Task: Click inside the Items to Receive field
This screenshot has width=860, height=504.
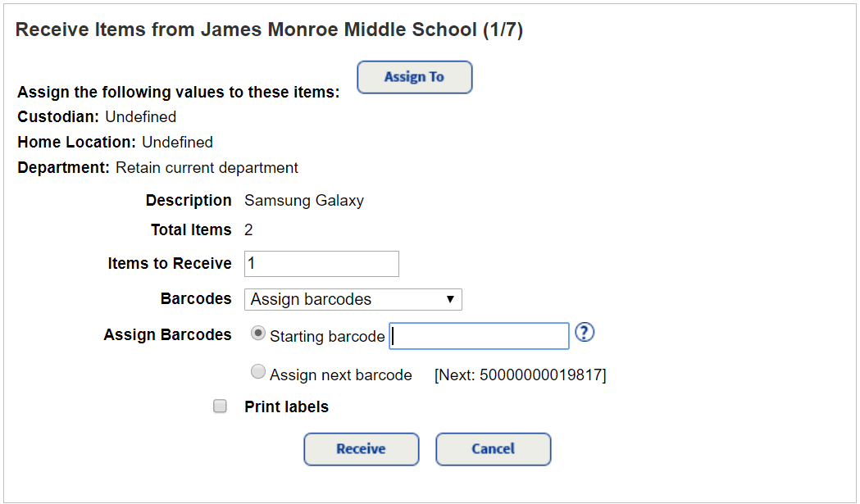Action: tap(320, 263)
